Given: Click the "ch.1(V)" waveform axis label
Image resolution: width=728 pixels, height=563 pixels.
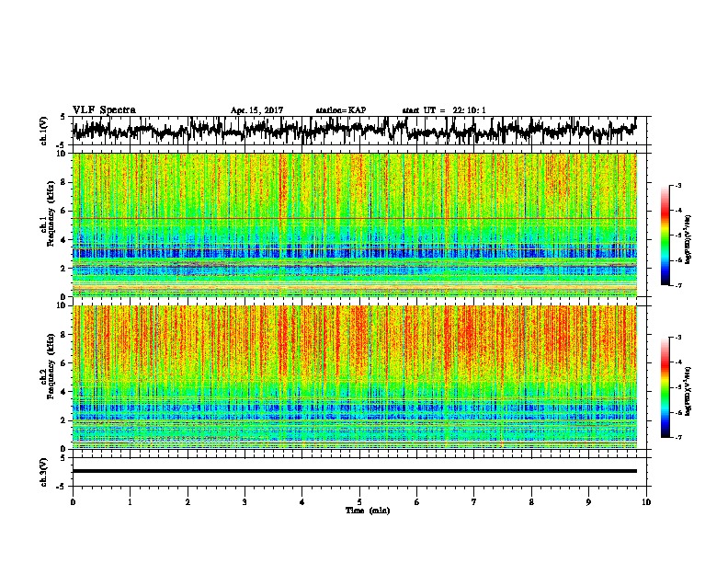Looking at the screenshot, I should click(43, 131).
